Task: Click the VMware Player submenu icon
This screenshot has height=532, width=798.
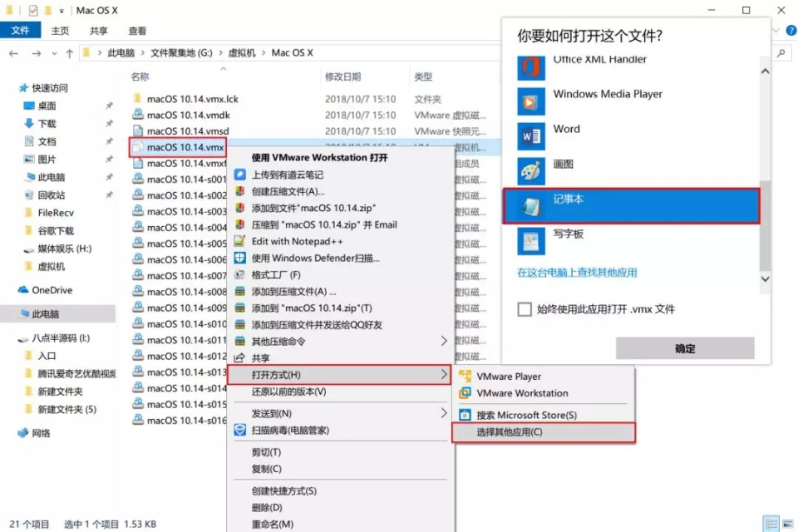Action: click(465, 377)
